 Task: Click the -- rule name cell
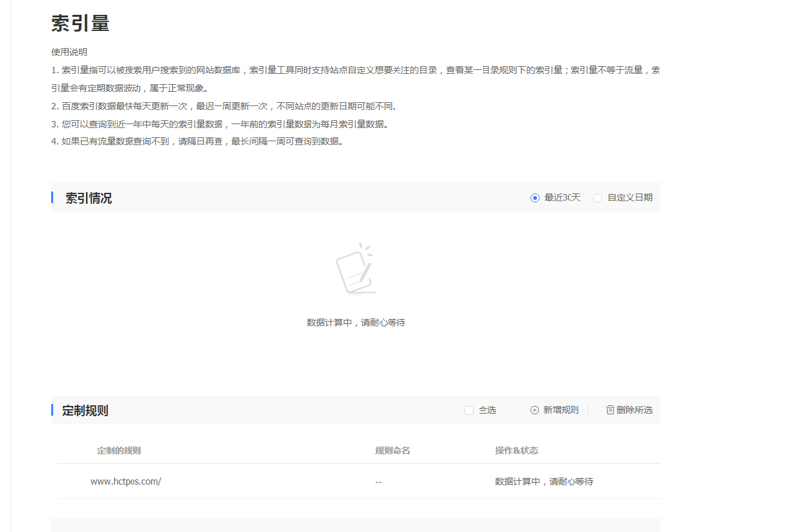pos(378,483)
